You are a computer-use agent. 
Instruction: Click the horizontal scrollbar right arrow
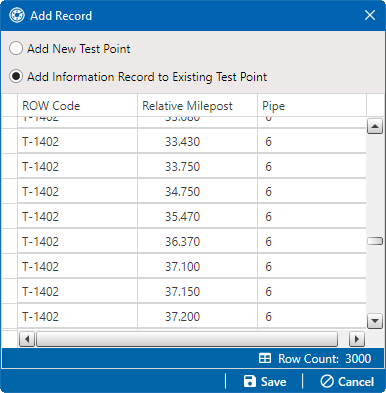point(357,339)
